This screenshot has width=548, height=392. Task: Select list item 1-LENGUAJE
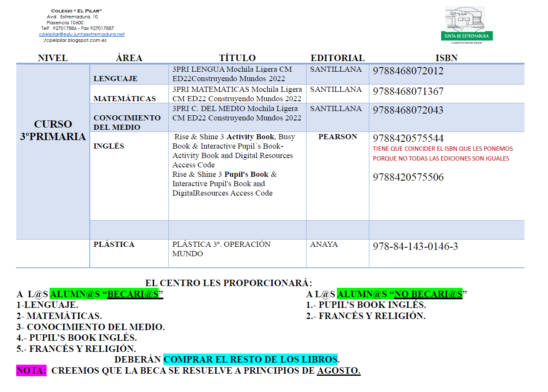click(47, 305)
